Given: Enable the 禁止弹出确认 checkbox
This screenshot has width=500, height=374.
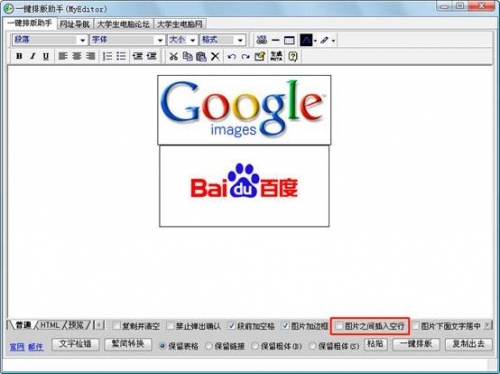Looking at the screenshot, I should (x=170, y=326).
